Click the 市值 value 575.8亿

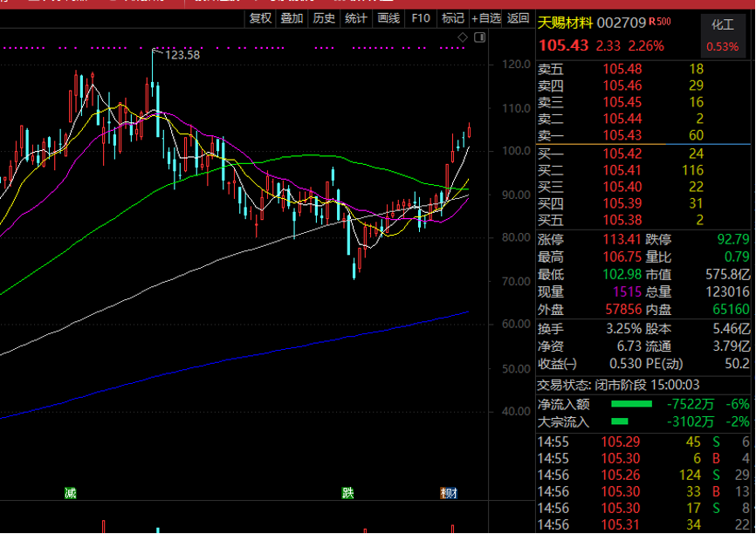click(x=728, y=274)
